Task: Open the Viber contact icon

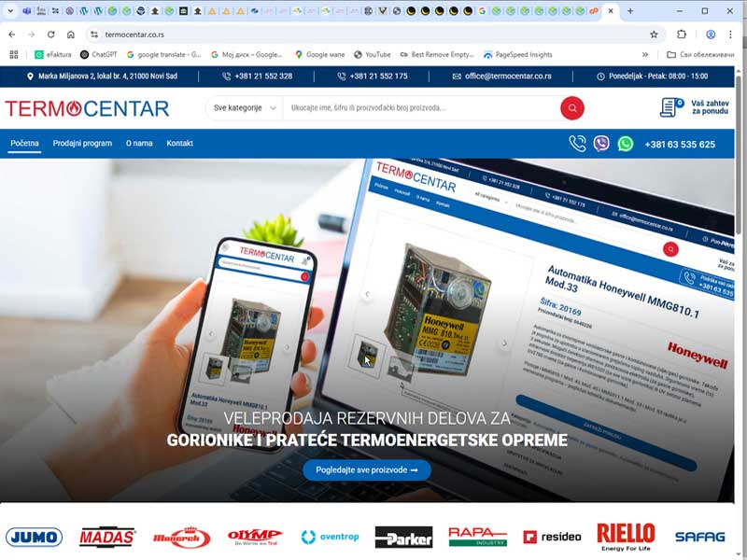Action: (x=601, y=144)
